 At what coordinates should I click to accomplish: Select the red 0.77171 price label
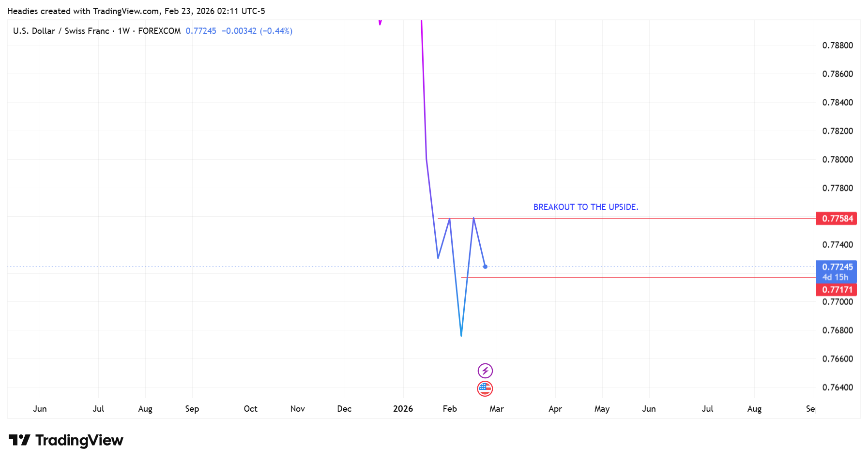pyautogui.click(x=837, y=290)
